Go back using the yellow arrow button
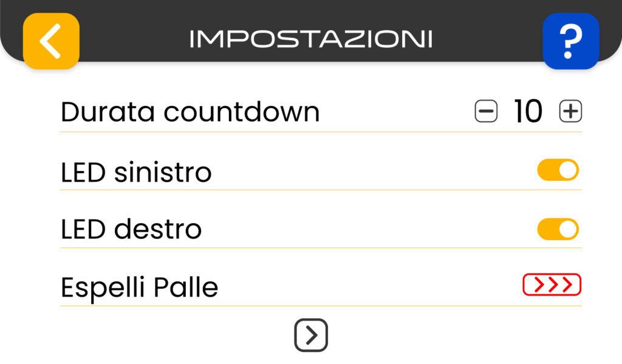This screenshot has width=622, height=364. tap(51, 41)
